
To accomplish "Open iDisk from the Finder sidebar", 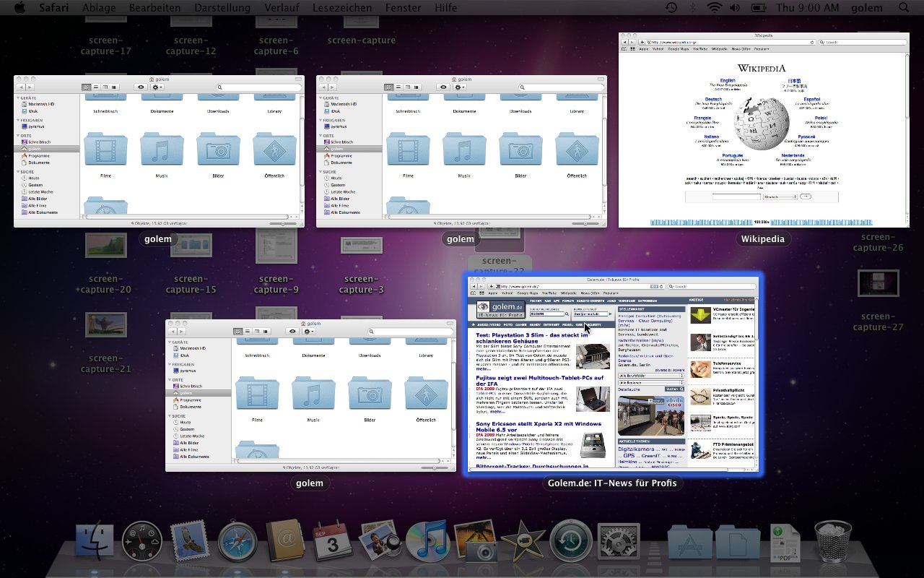I will 186,355.
